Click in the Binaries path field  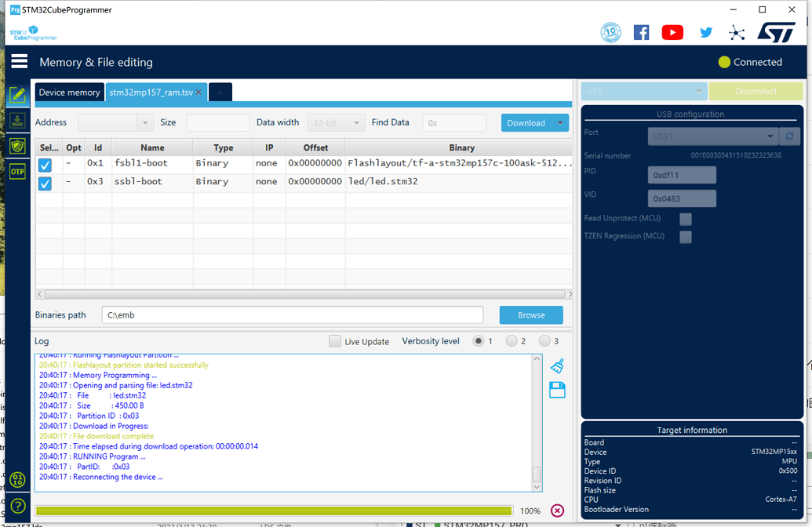tap(292, 314)
